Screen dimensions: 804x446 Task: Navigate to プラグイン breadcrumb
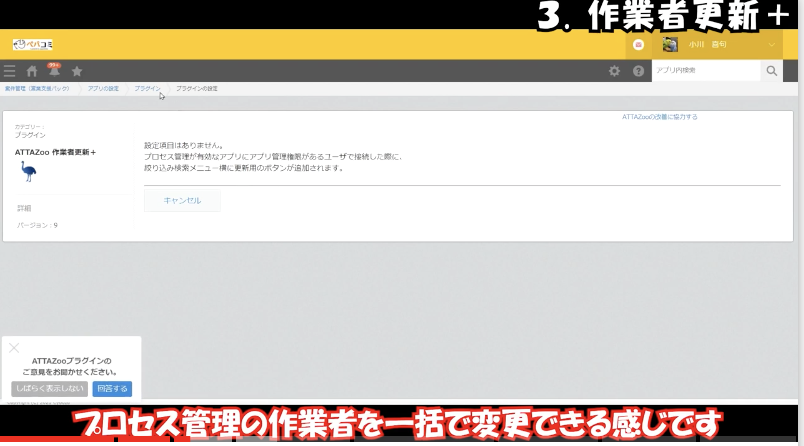[x=147, y=89]
